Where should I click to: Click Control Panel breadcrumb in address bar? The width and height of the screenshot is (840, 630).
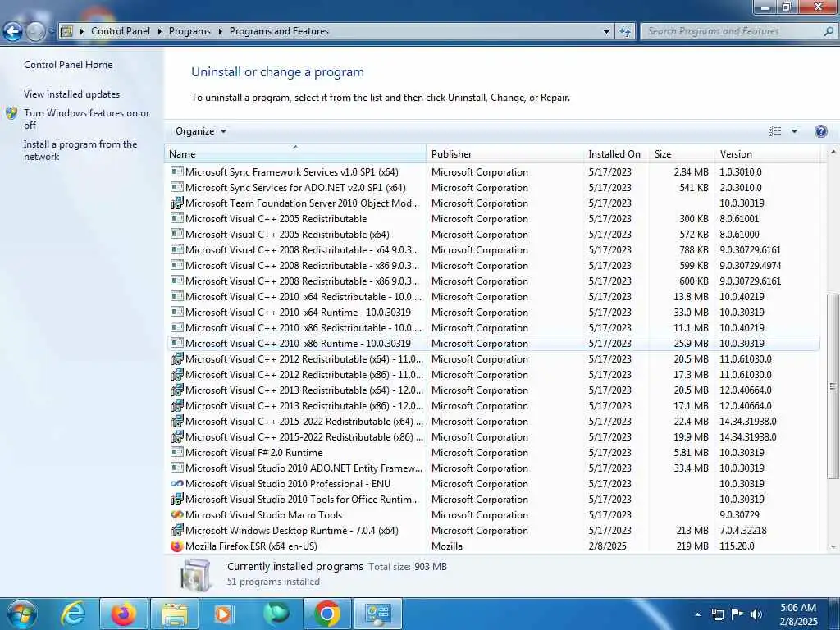(x=121, y=32)
